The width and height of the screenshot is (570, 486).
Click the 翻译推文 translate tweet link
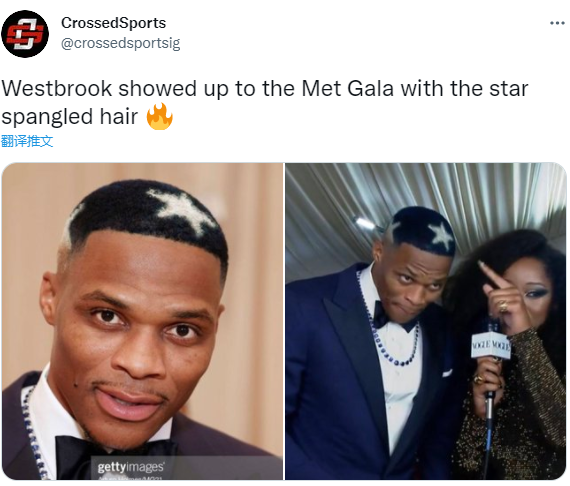pos(27,141)
